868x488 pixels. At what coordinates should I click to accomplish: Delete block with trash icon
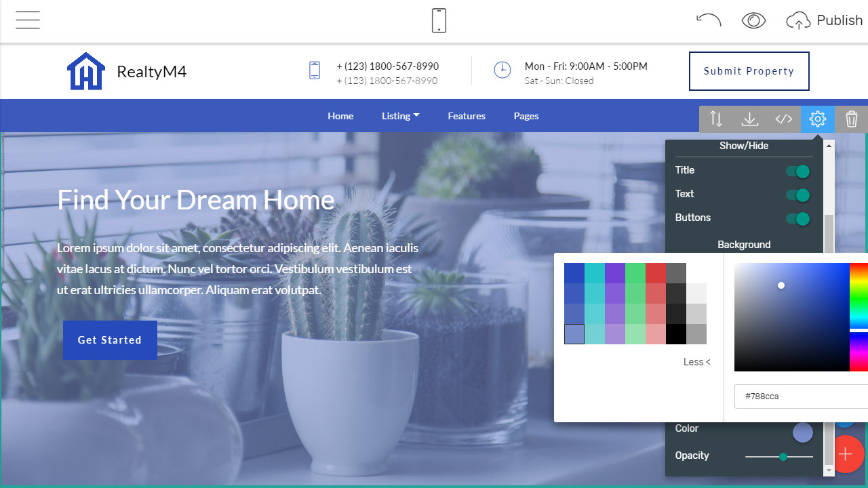pyautogui.click(x=852, y=119)
